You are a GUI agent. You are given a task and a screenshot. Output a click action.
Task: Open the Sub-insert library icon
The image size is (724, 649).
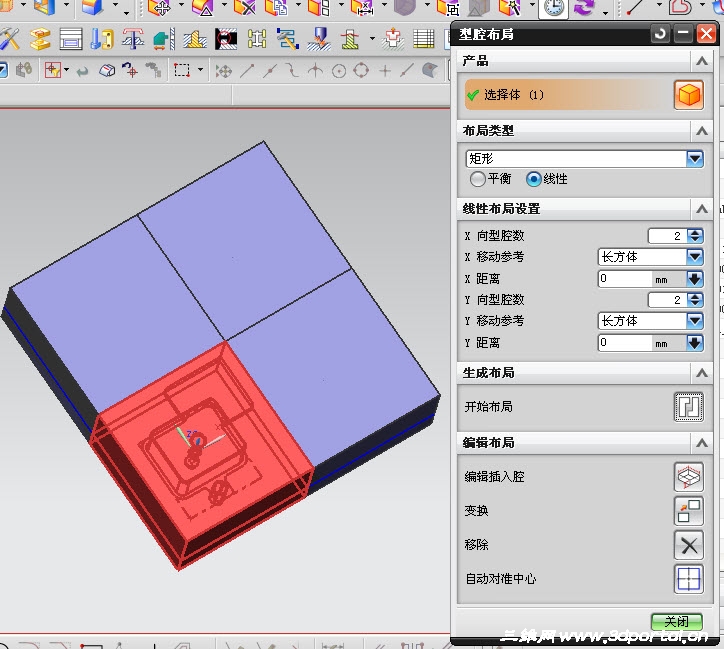[x=195, y=39]
